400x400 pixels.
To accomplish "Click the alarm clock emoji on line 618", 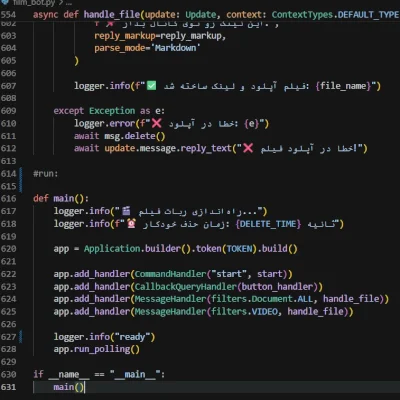I will (131, 223).
